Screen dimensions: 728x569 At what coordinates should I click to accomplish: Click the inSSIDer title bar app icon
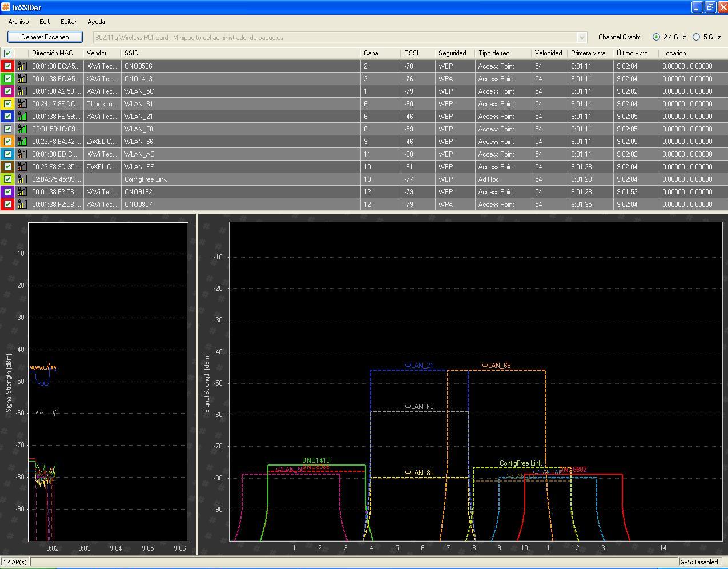[6, 7]
